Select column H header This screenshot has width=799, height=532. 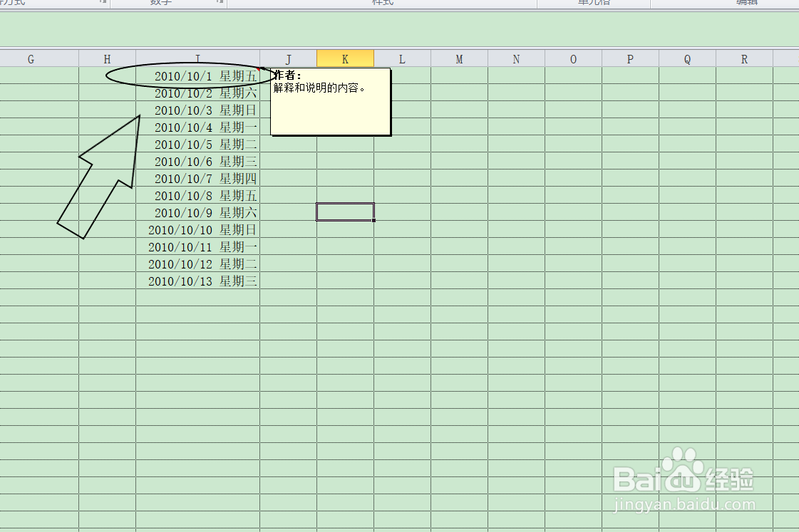click(x=107, y=59)
